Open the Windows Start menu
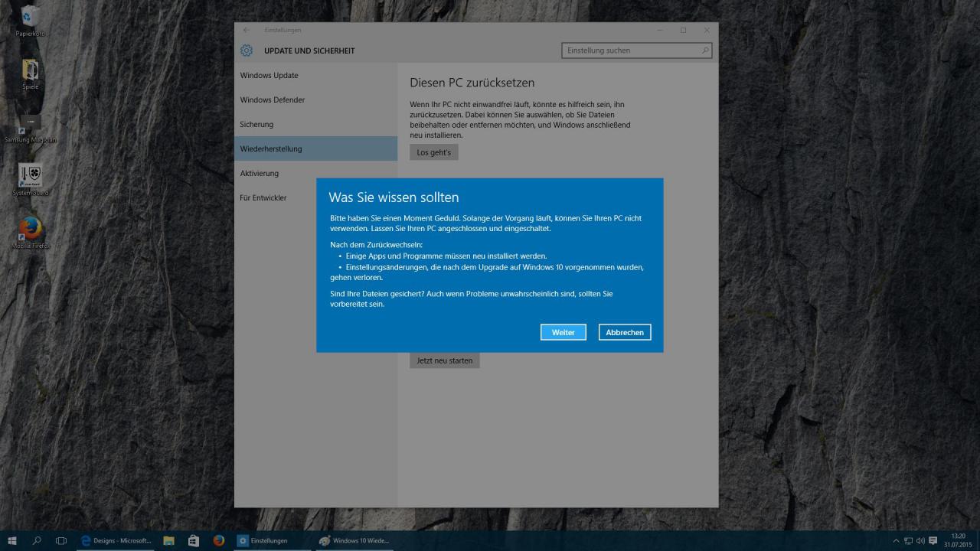 pyautogui.click(x=12, y=540)
